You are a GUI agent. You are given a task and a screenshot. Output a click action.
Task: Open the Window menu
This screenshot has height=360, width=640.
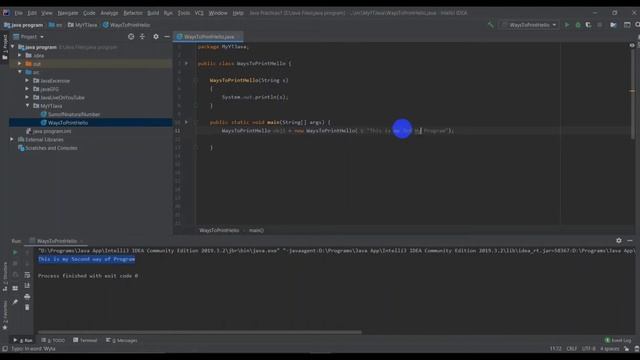(218, 13)
